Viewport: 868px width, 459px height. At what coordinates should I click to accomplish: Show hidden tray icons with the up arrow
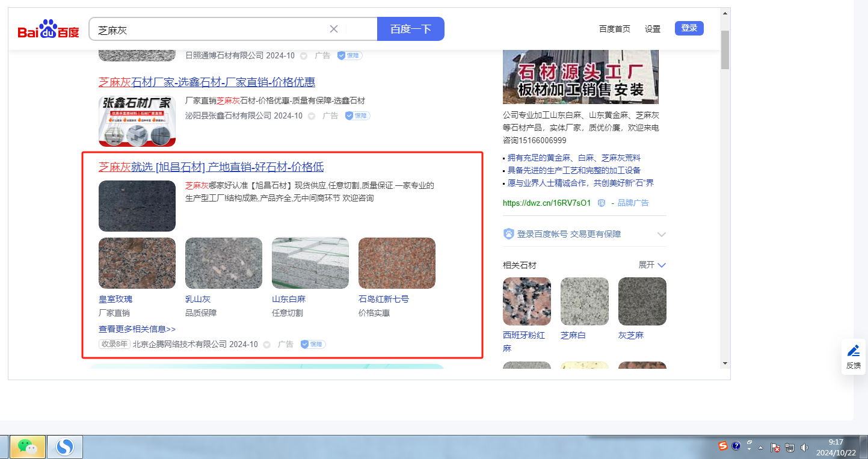click(x=761, y=448)
